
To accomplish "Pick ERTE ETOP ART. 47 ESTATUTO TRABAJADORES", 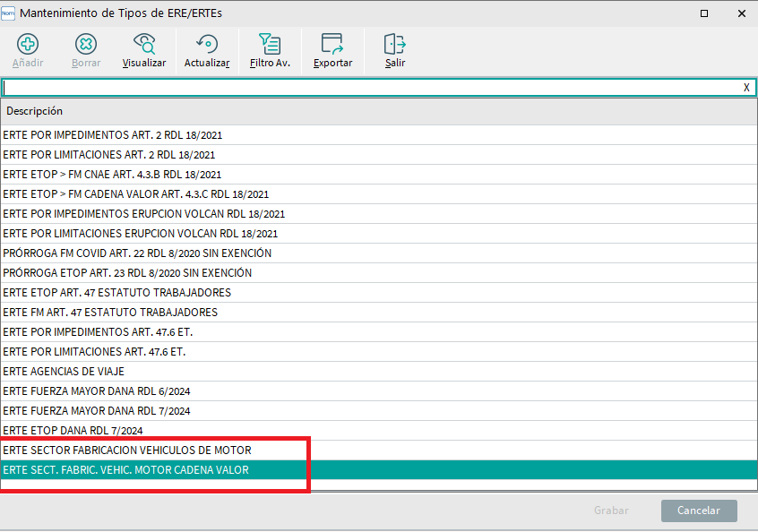I will [117, 293].
